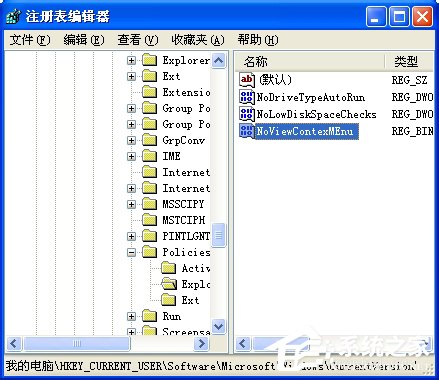Select the Internet key with expander
Viewport: 439px width, 380px height.
[186, 188]
